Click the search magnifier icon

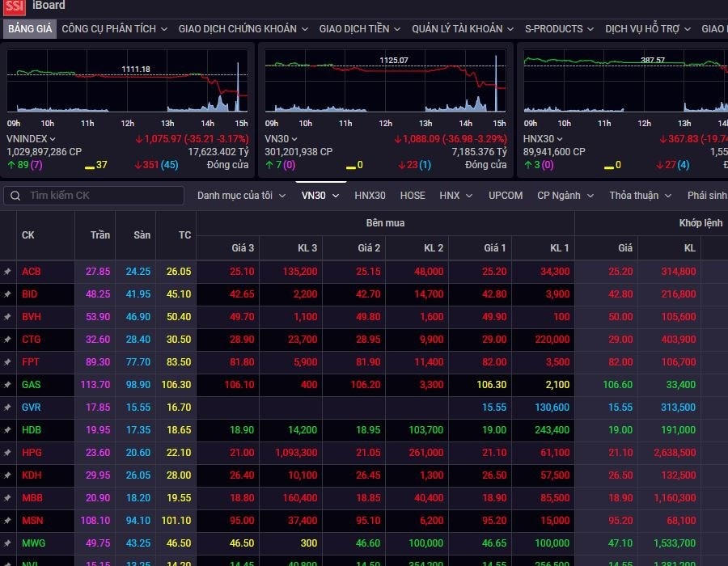(15, 196)
